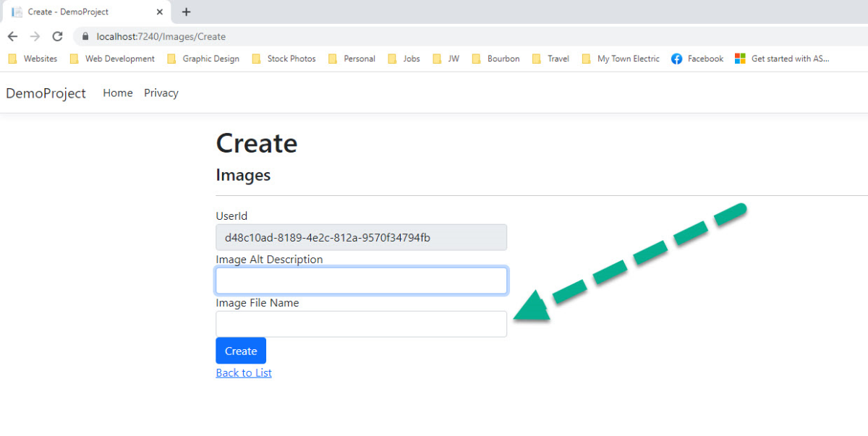868x436 pixels.
Task: Reload the page with the refresh icon
Action: point(58,36)
